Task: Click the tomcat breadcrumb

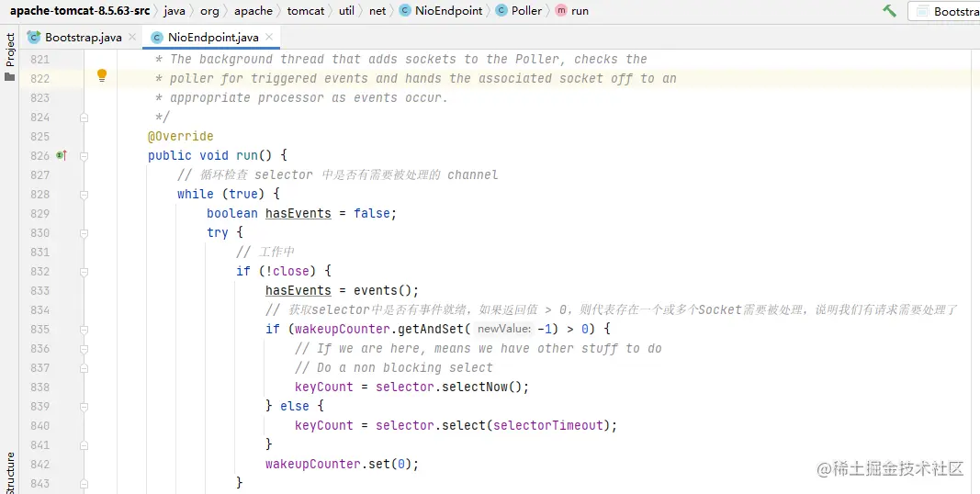Action: click(306, 11)
